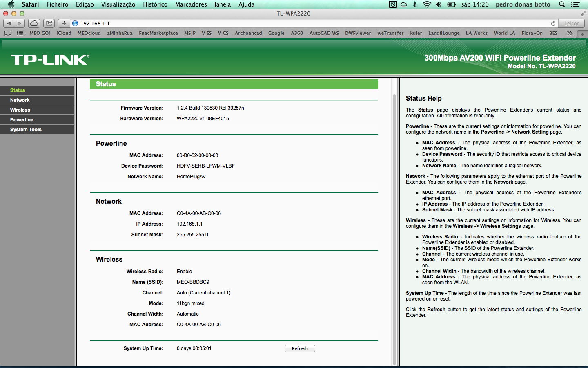
Task: Open the Edição menu
Action: tap(85, 4)
